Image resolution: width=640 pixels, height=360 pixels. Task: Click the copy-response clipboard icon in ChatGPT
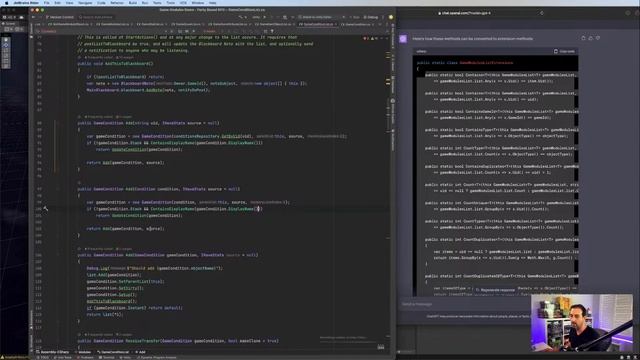pos(583,38)
